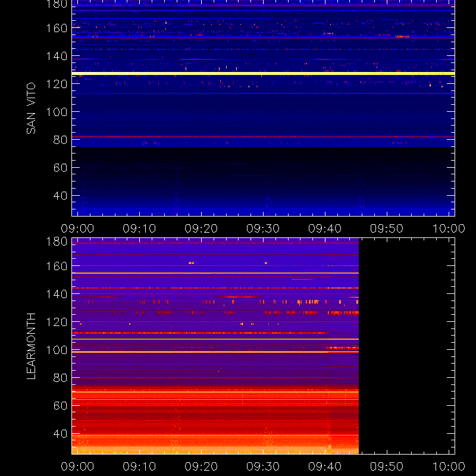Click 09:00 time label under Learmonth plot
The image size is (476, 476).
coord(77,466)
